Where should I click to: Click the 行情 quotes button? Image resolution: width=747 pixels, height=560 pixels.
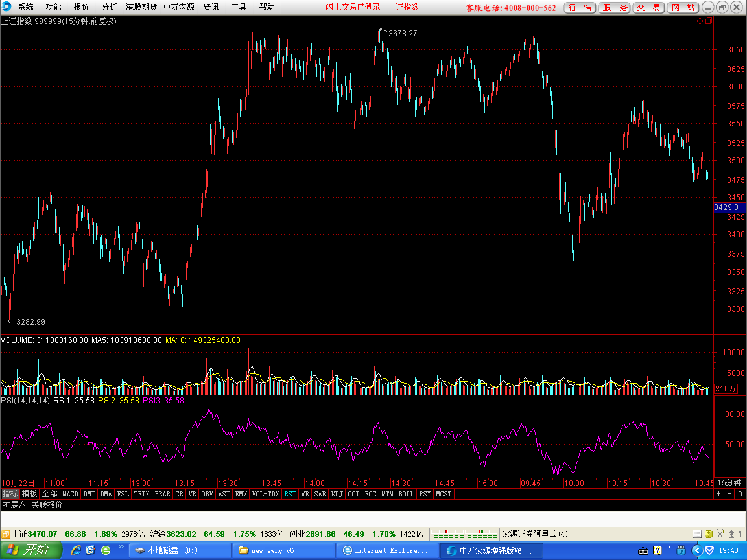coord(580,7)
